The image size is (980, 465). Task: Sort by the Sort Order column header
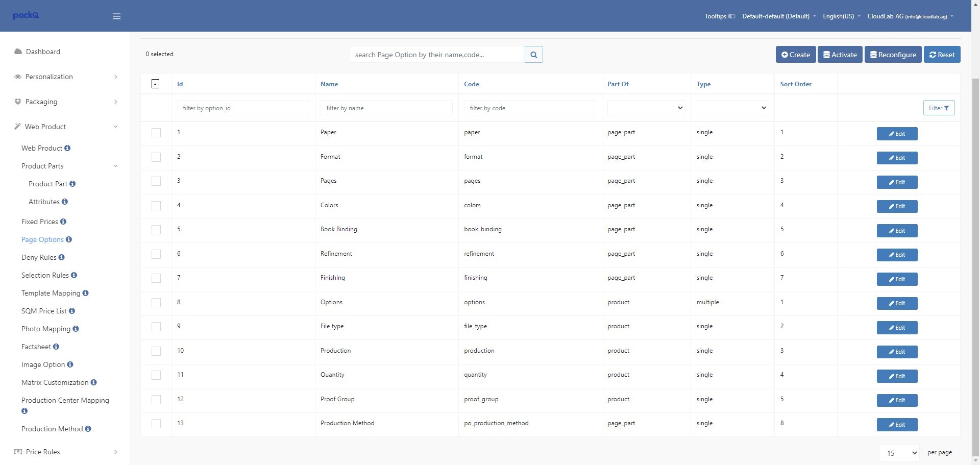[796, 84]
